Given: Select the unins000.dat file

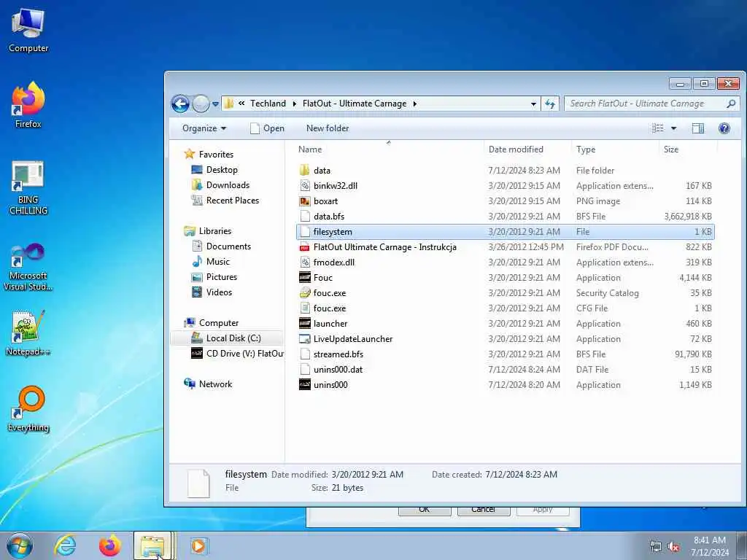Looking at the screenshot, I should [338, 370].
